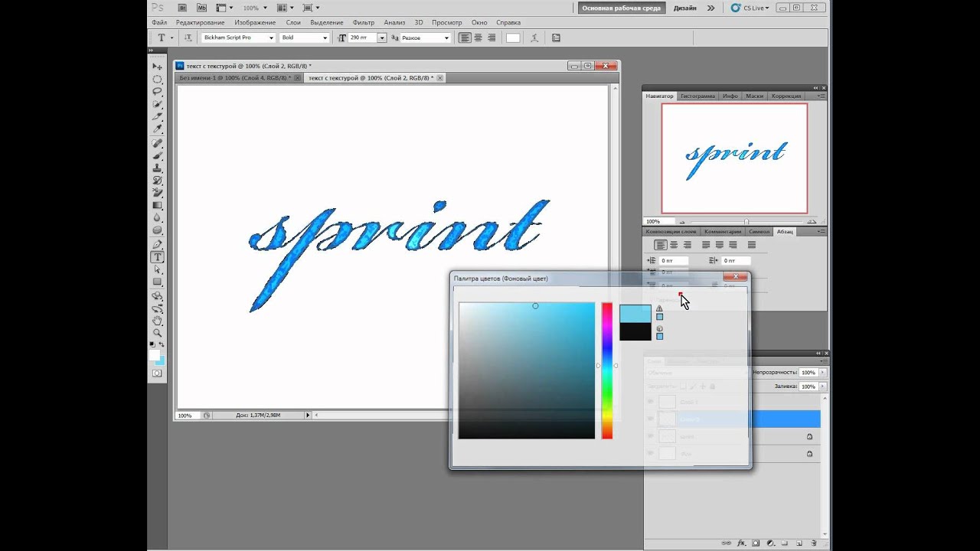Open the Arrange Documents dropdown
Viewport: 980px width, 551px height.
click(286, 8)
